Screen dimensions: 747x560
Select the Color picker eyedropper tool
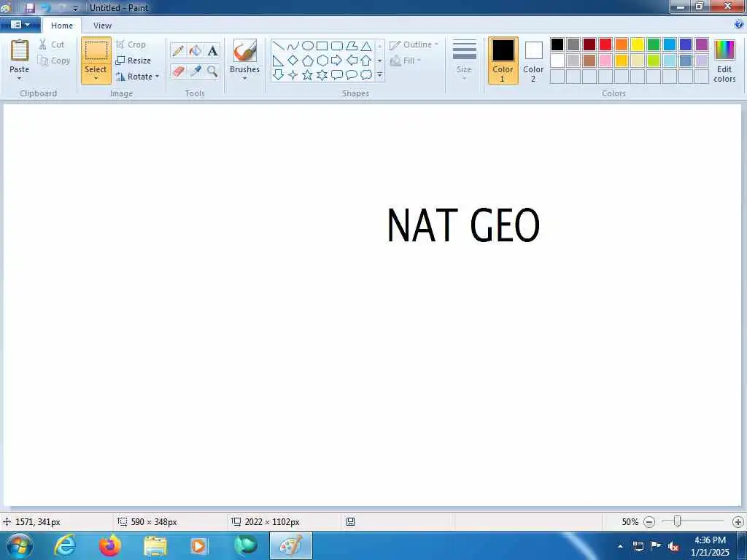click(196, 71)
